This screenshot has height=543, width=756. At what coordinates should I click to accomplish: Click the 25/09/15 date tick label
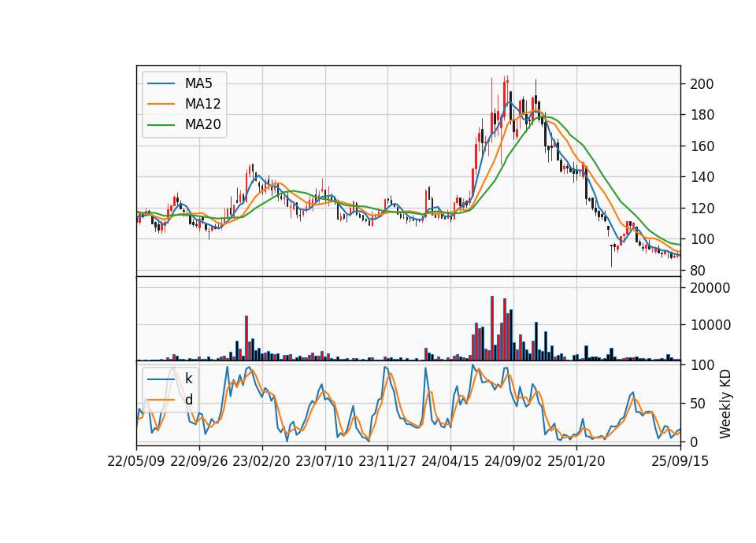680,461
